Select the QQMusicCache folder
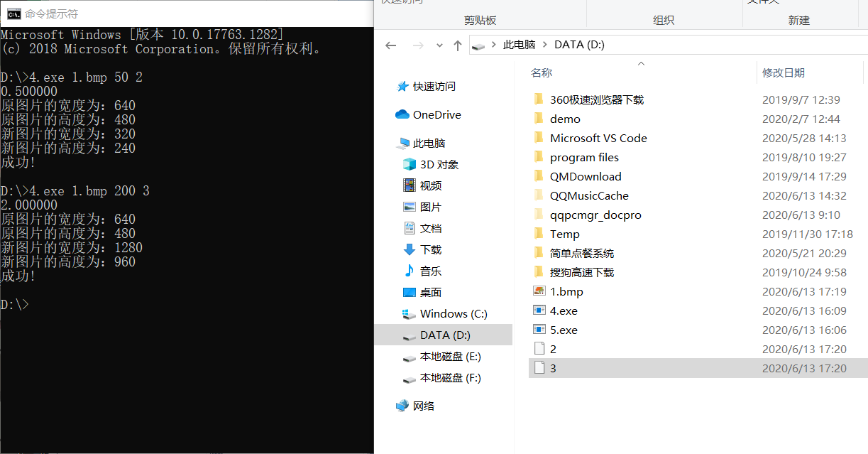The height and width of the screenshot is (454, 868). tap(589, 195)
